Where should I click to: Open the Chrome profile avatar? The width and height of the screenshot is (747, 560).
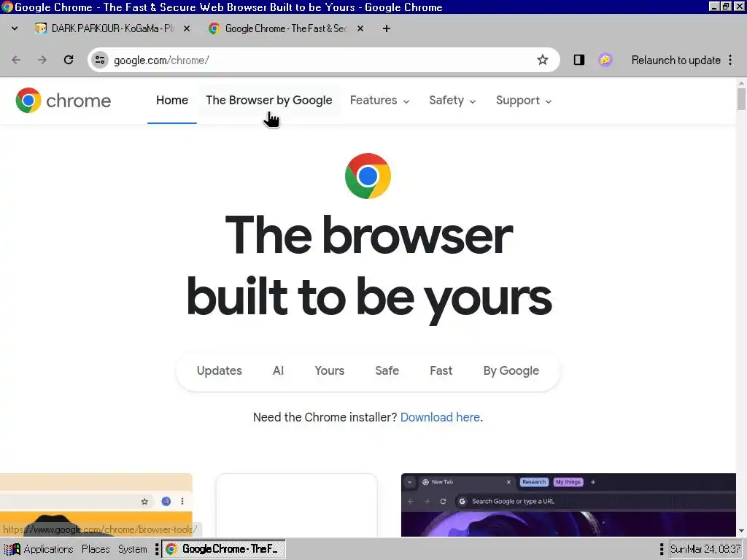(x=605, y=60)
